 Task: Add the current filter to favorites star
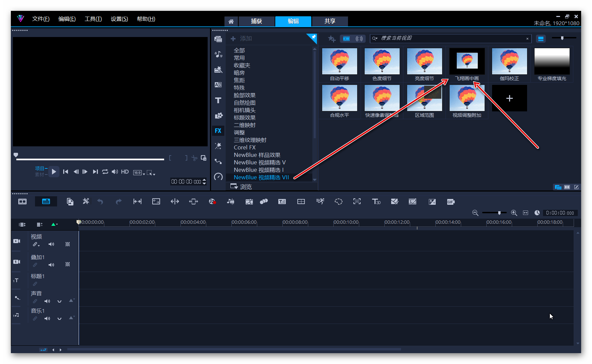(x=332, y=39)
